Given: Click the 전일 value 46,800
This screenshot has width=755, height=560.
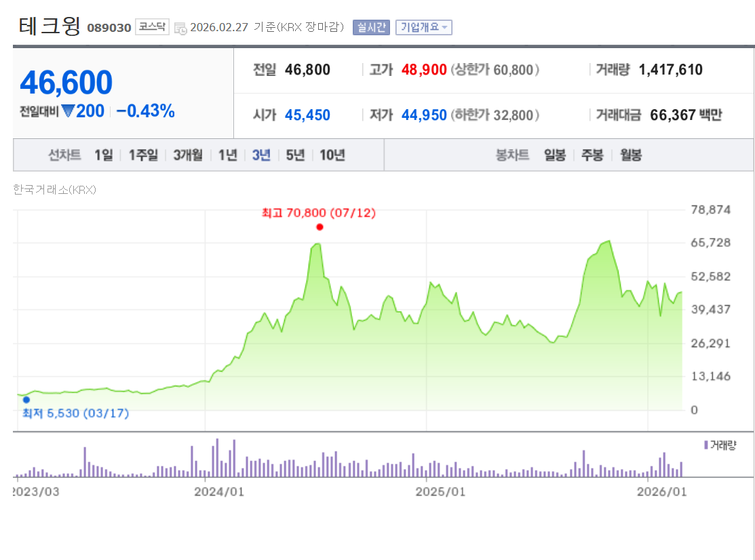Looking at the screenshot, I should click(307, 70).
